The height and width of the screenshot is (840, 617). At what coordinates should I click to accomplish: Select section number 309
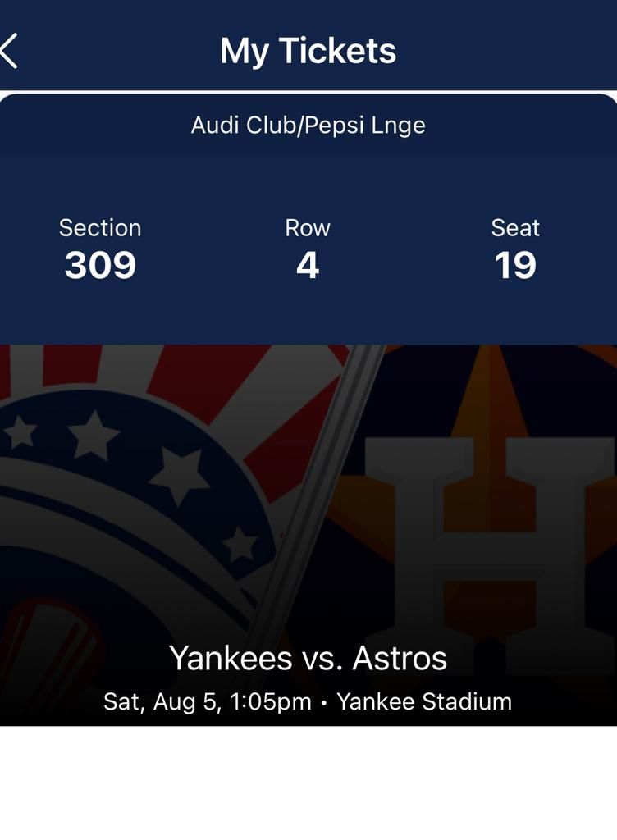[x=100, y=265]
